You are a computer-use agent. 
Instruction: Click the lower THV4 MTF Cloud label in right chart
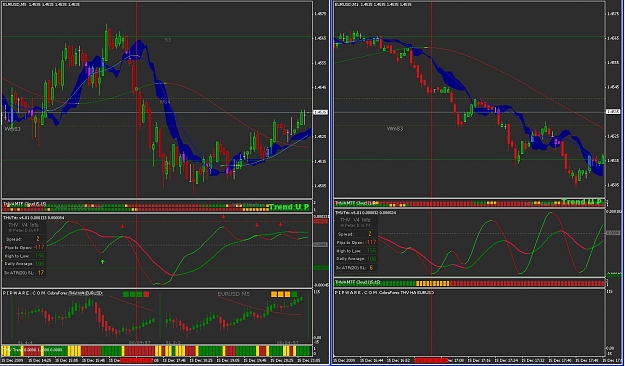pos(357,282)
